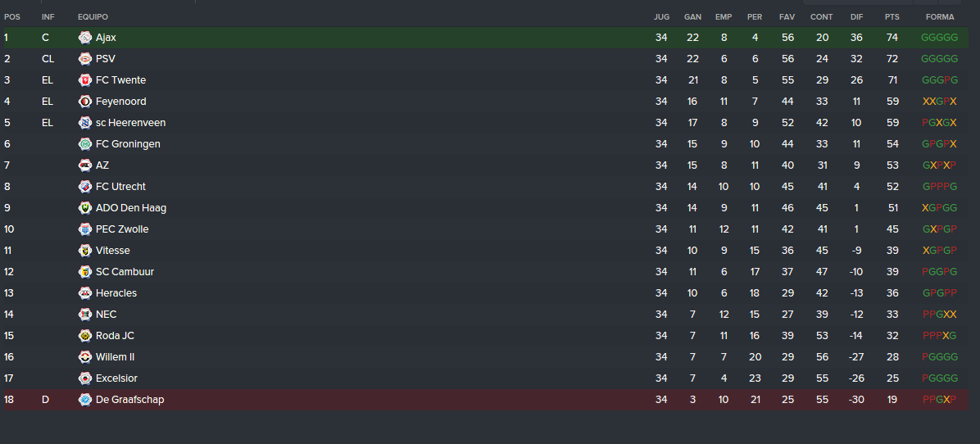Click Excelsior's recent form PGGGG

(940, 378)
